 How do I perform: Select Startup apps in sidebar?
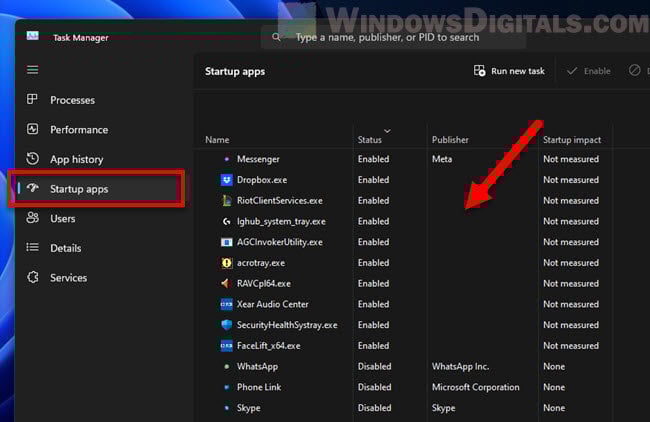point(99,189)
